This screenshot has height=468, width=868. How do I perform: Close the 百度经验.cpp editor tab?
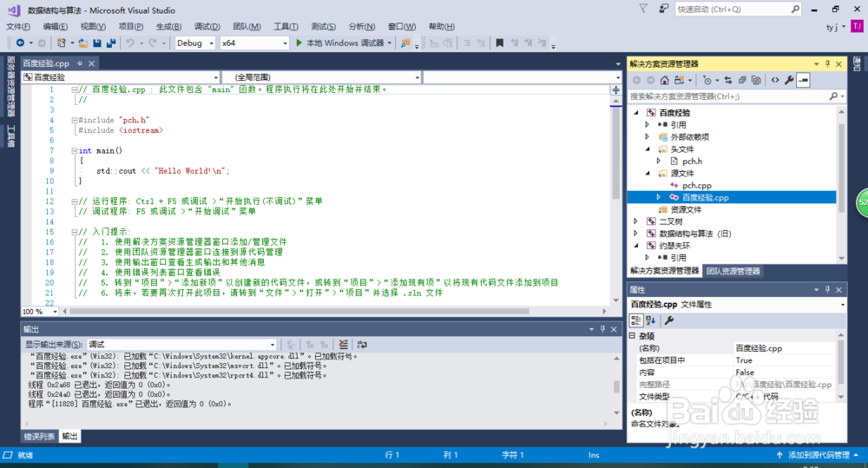coord(91,63)
